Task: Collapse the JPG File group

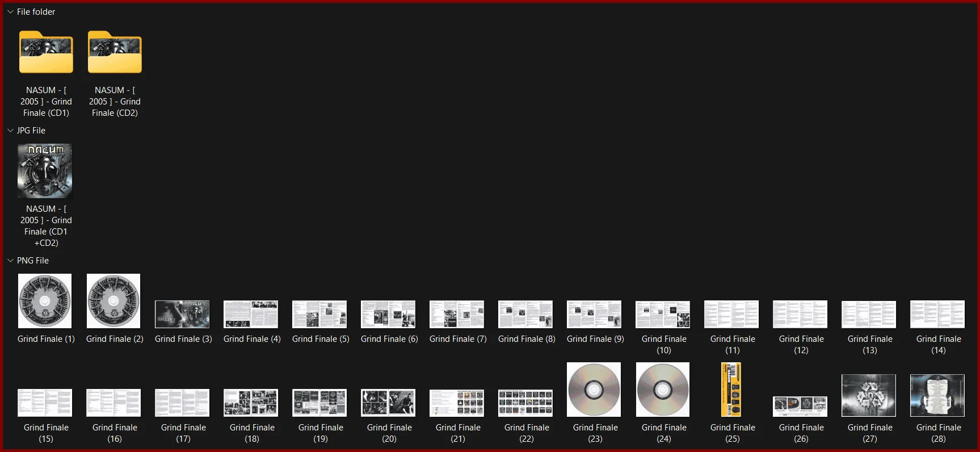Action: click(10, 131)
